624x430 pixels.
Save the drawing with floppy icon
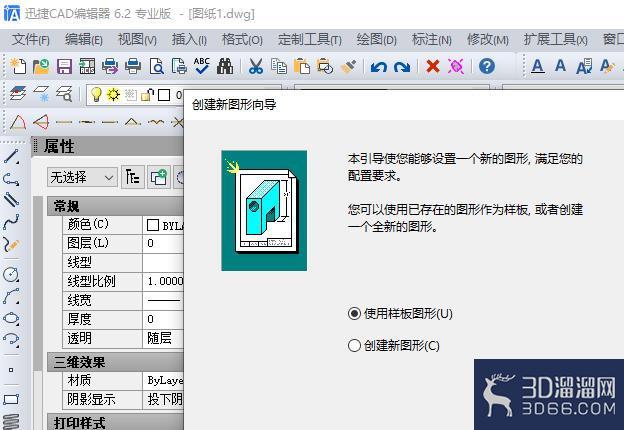tap(64, 66)
